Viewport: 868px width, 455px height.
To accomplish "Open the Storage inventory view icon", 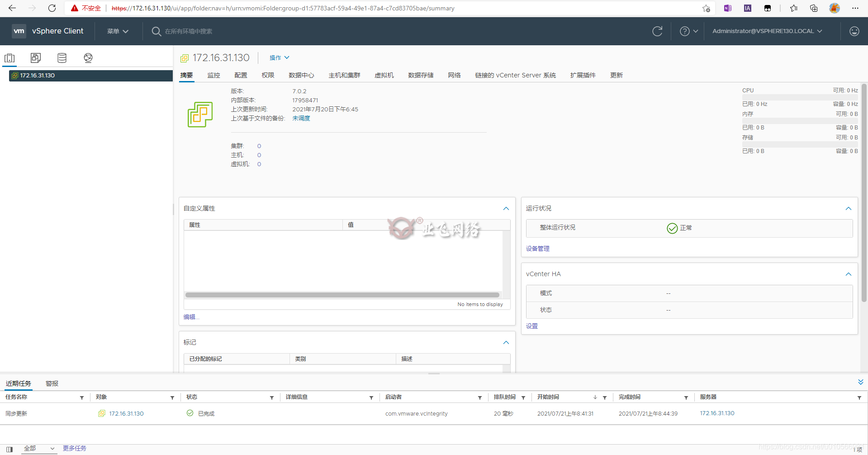I will (x=62, y=58).
